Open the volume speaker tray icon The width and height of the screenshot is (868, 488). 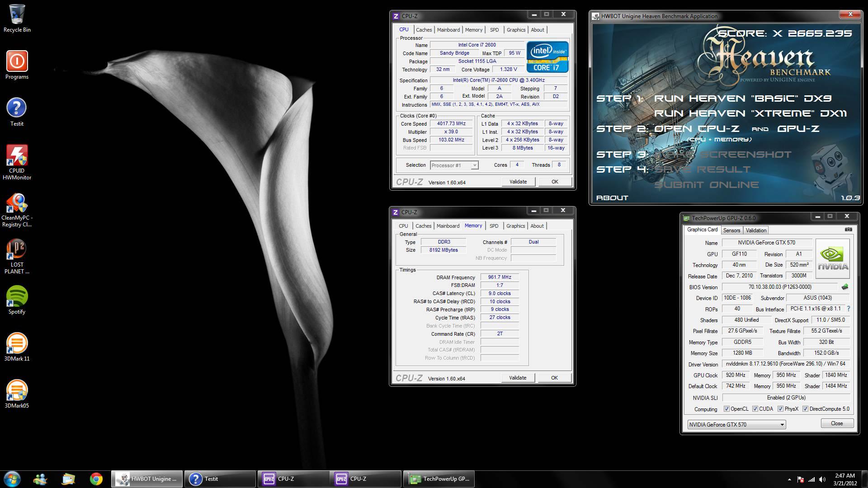[822, 479]
